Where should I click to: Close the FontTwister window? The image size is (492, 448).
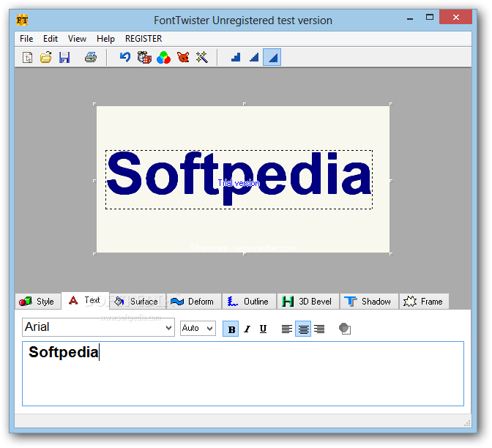(456, 17)
